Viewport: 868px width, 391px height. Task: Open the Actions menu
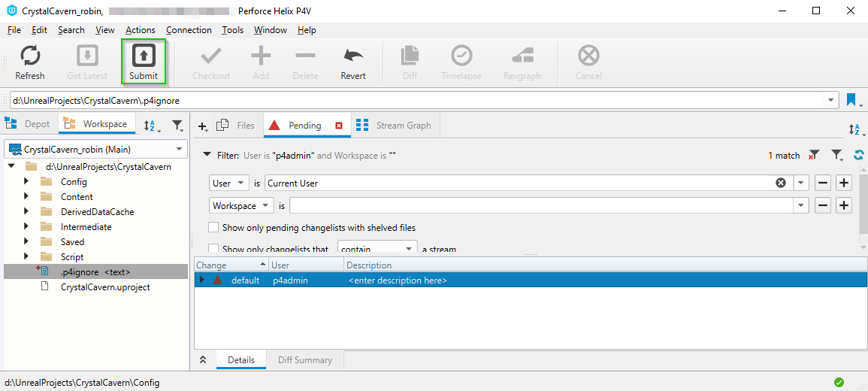click(x=141, y=30)
